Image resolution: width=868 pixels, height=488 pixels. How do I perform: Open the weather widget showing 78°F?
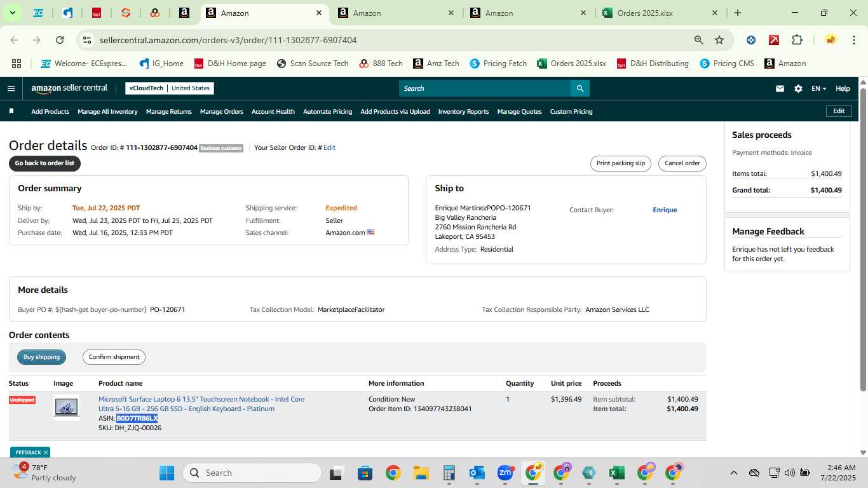(44, 473)
